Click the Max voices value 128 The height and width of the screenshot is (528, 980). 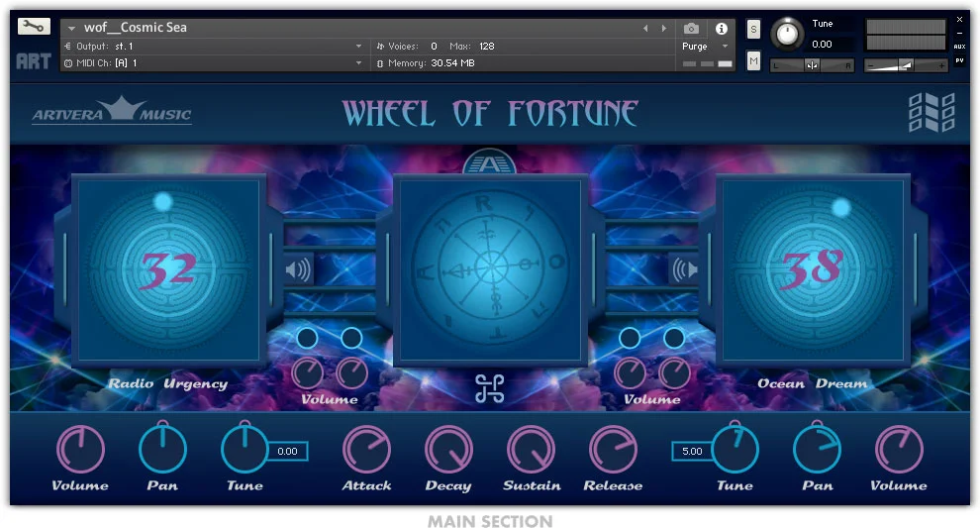487,47
